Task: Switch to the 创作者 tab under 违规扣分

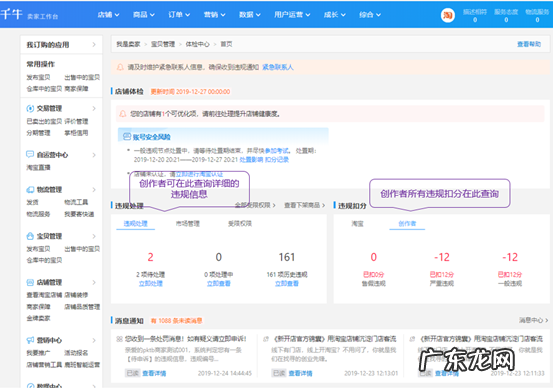Action: (407, 224)
